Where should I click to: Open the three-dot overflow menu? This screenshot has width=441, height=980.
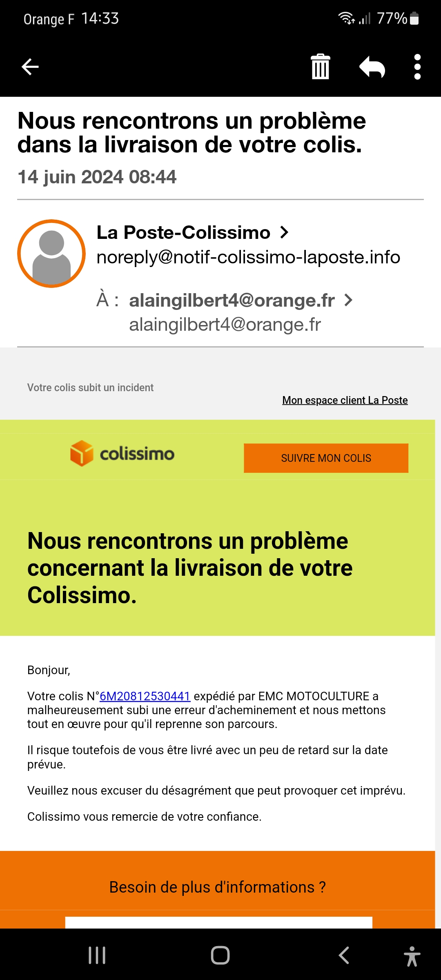point(417,67)
